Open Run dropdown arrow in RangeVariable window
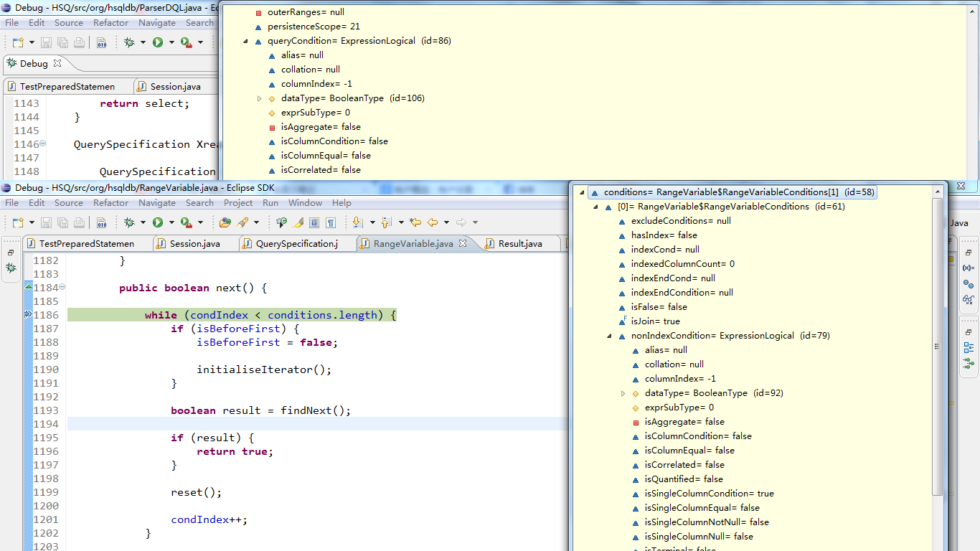This screenshot has width=980, height=551. [x=171, y=222]
